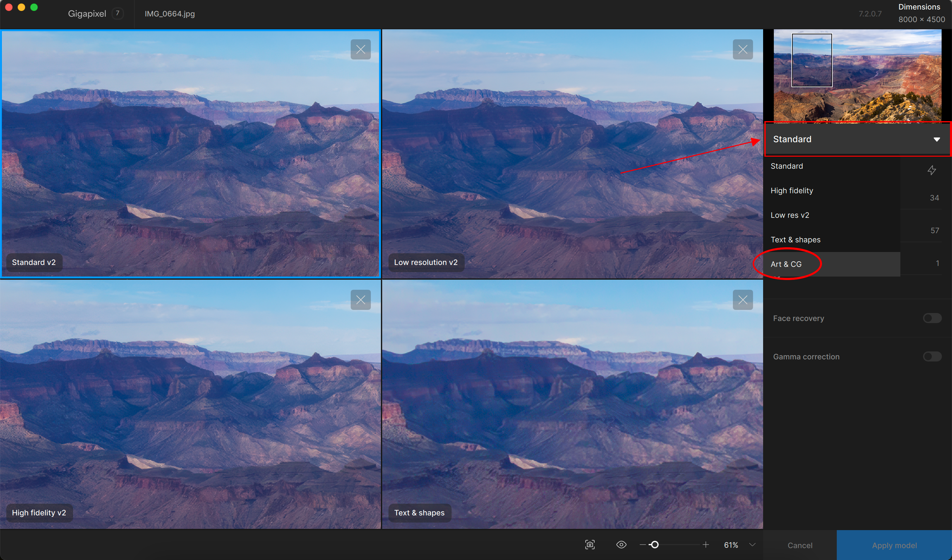Click the IMG_0664.jpg file tab

click(x=170, y=14)
